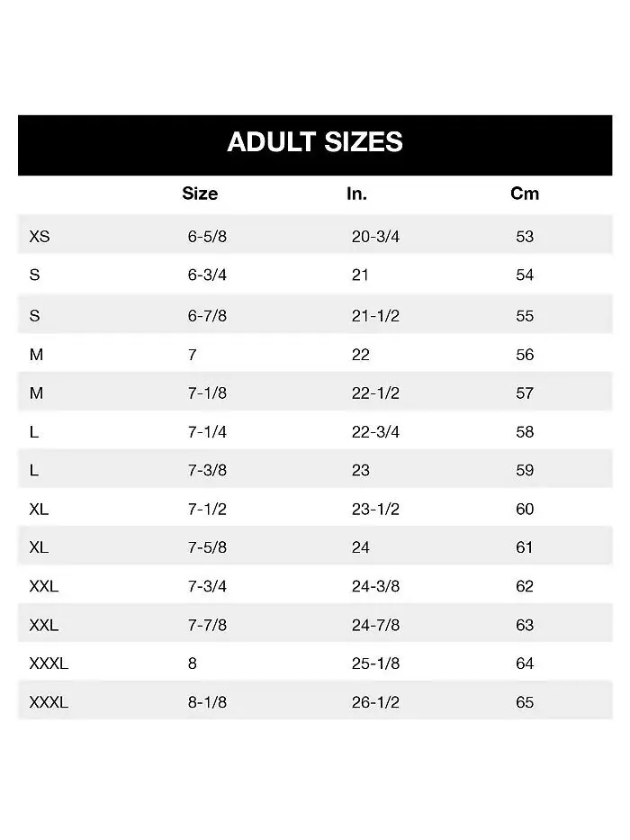
Task: Click the 20-3/4 inches cell
Action: coord(375,236)
